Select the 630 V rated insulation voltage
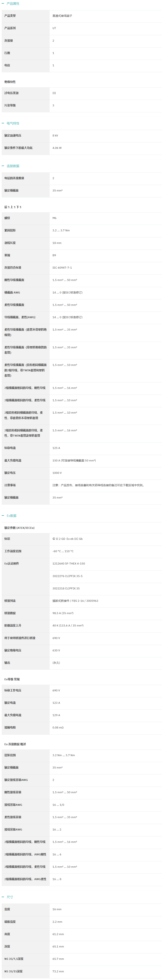 [x=56, y=650]
